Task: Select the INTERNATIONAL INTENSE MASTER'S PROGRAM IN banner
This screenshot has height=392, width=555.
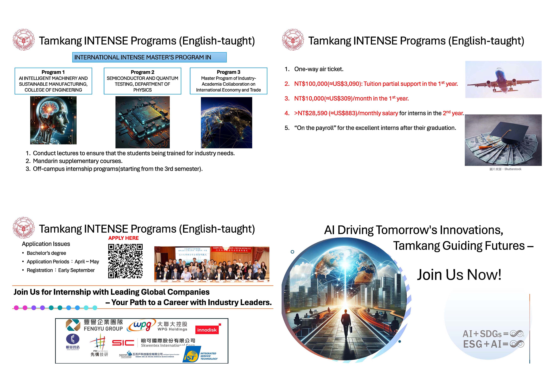Action: pos(149,57)
